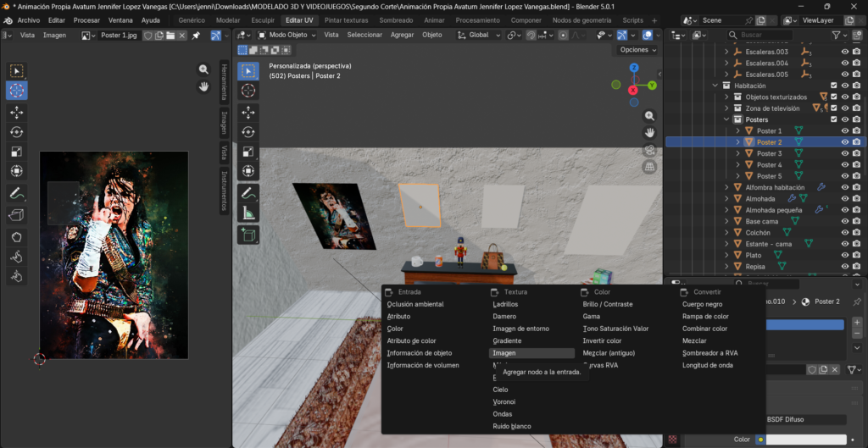
Task: Select Rampa de color from Convertir column
Action: click(705, 317)
